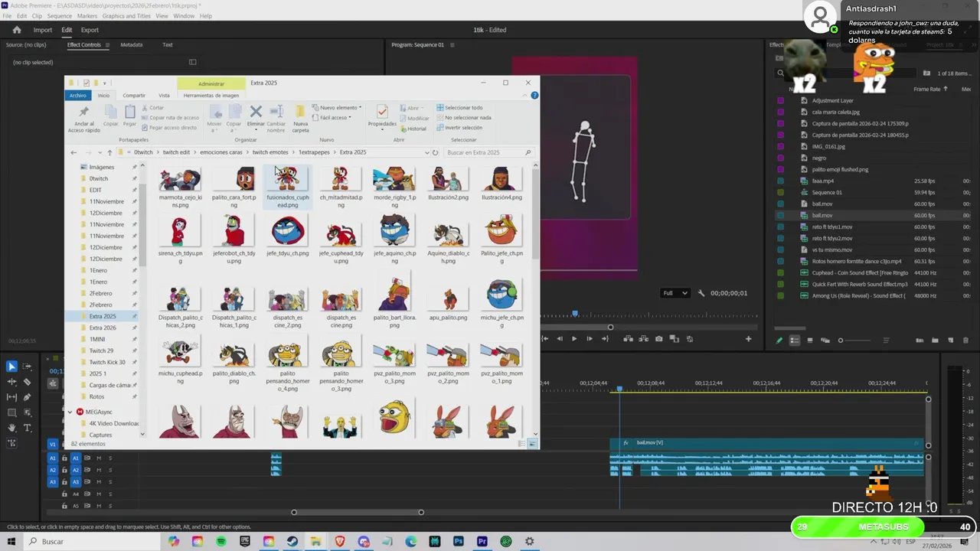The image size is (980, 551).
Task: Open the Sequence menu in Premiere
Action: (59, 15)
